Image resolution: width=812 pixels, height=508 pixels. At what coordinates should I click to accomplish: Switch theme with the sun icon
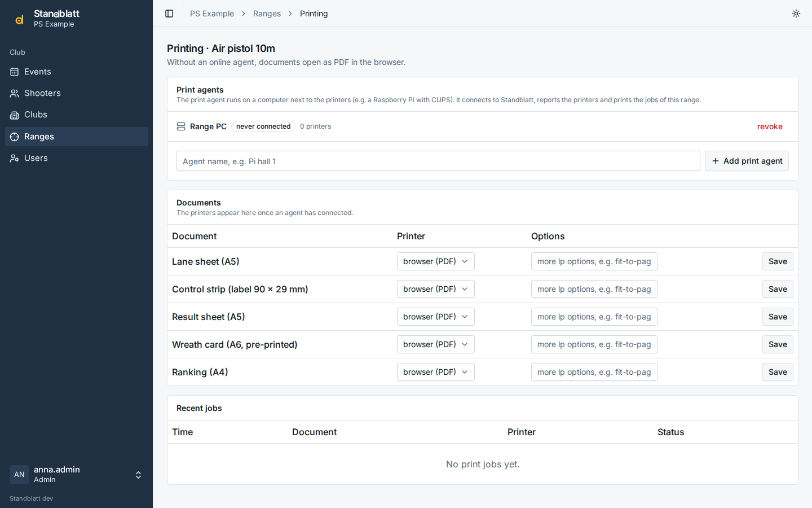click(796, 14)
